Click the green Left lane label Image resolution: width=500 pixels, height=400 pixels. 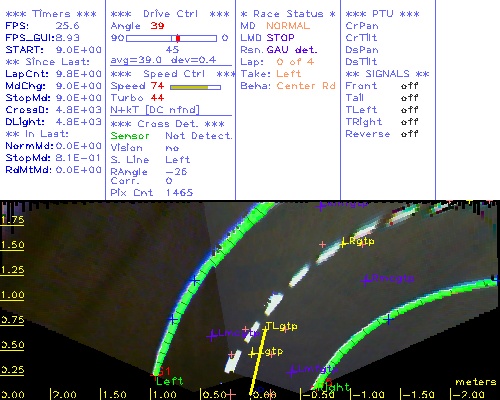point(170,381)
